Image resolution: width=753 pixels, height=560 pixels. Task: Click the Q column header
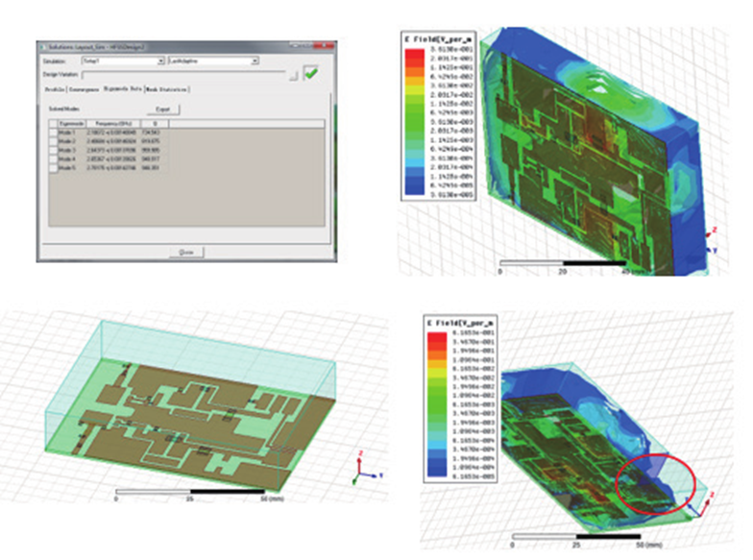point(155,124)
